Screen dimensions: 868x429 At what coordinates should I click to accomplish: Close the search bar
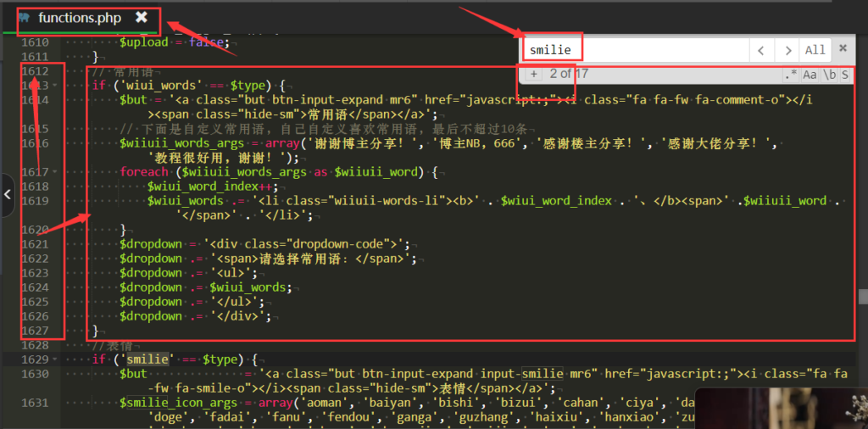click(843, 49)
